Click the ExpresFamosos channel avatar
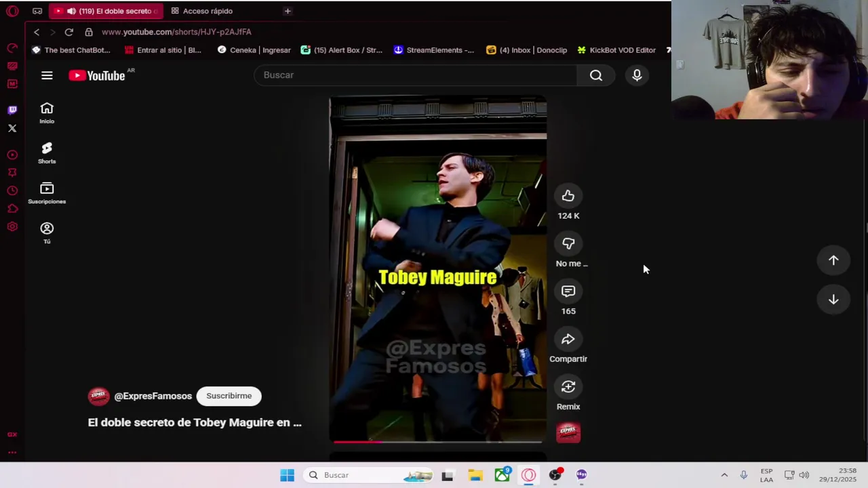 point(98,396)
